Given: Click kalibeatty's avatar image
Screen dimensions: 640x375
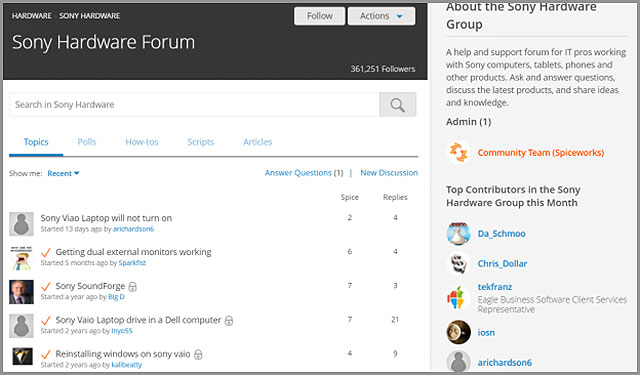Looking at the screenshot, I should click(x=21, y=357).
